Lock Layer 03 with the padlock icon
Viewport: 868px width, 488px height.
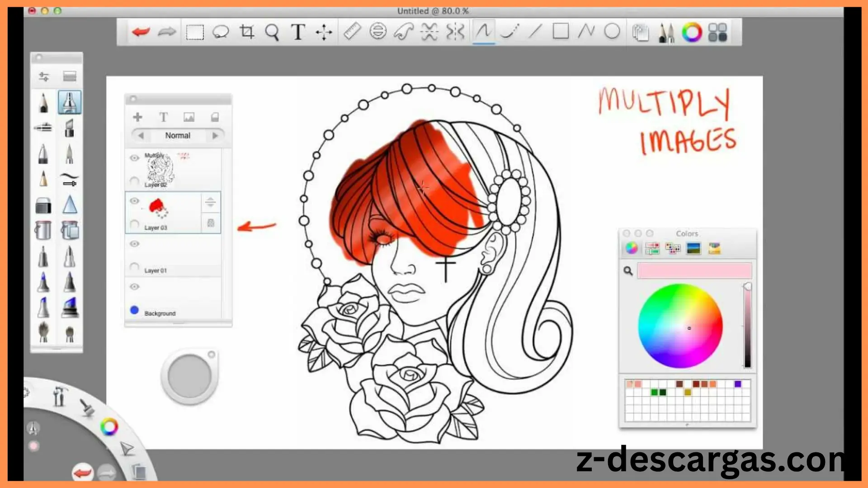[211, 223]
